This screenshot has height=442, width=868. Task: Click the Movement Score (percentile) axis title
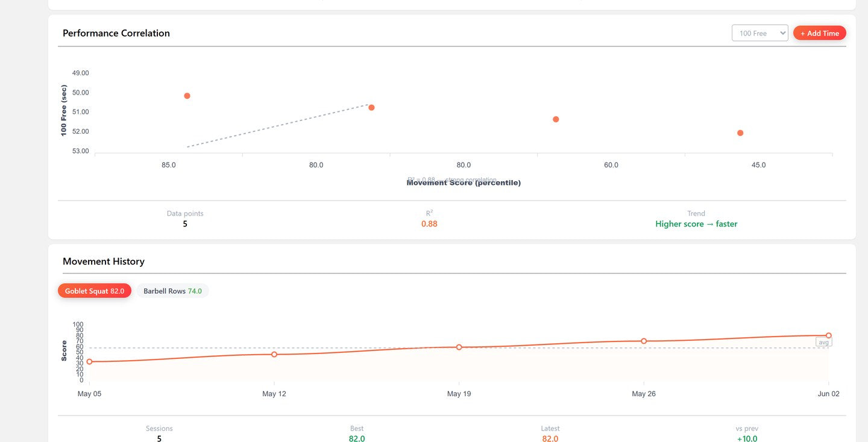click(x=464, y=182)
